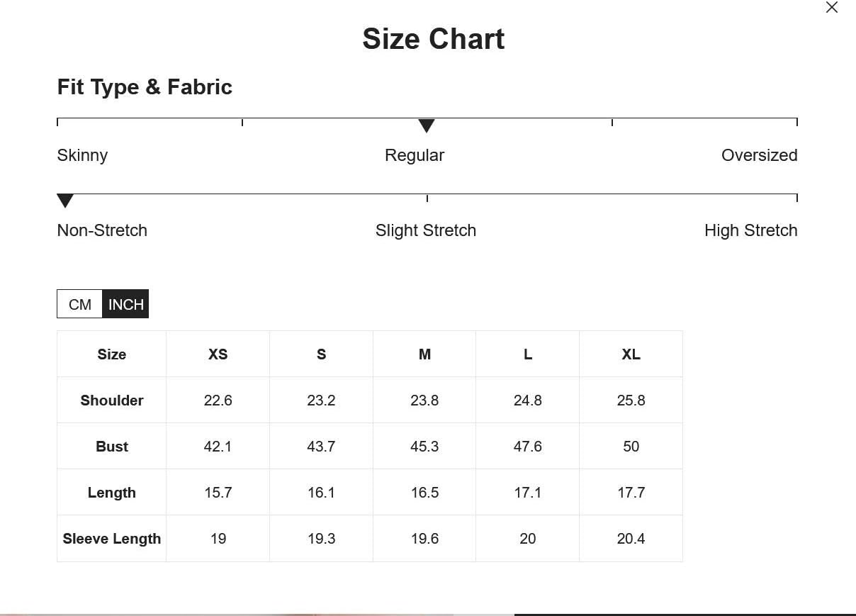
Task: Click the XL size column header
Action: (631, 354)
